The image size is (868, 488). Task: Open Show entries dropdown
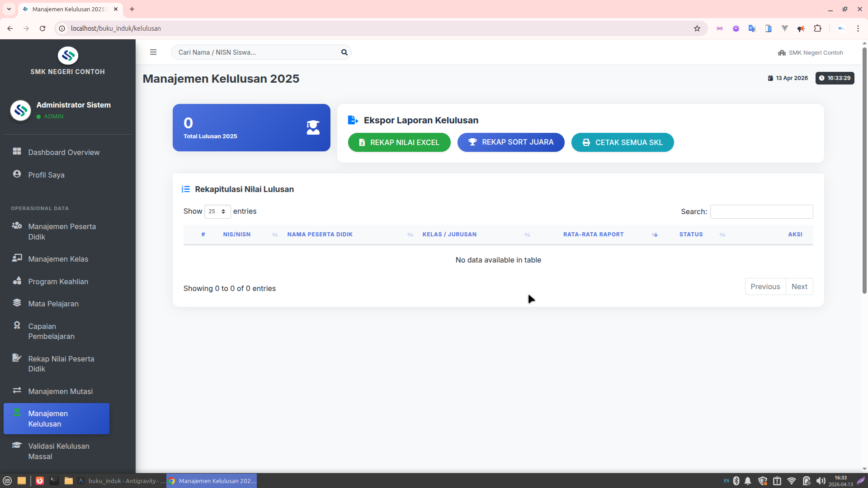pyautogui.click(x=217, y=211)
